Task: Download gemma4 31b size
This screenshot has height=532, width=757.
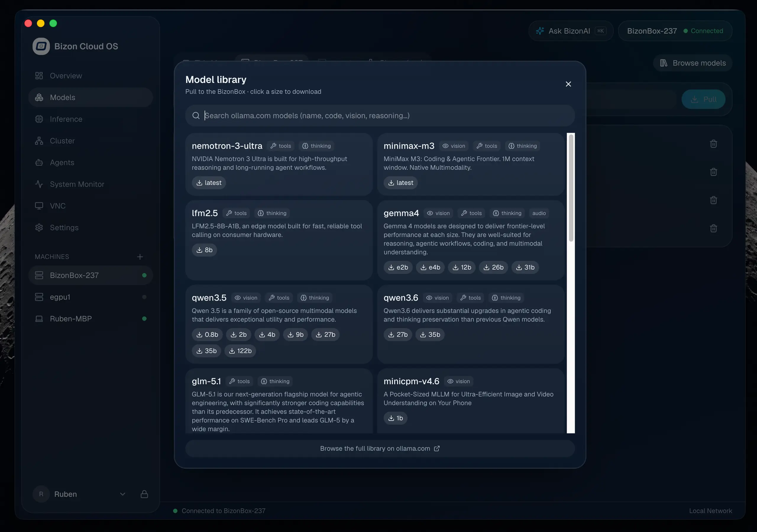Action: (x=525, y=267)
